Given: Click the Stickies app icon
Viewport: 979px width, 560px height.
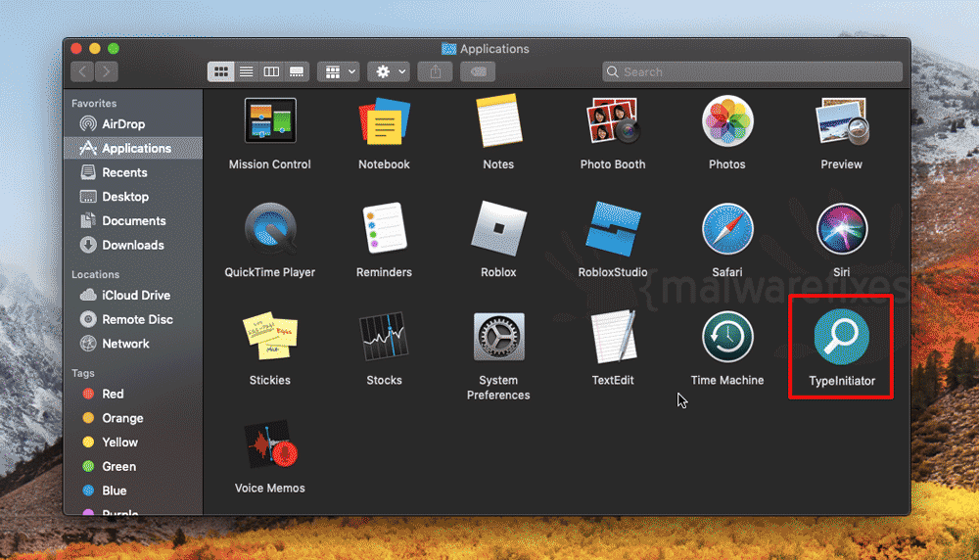Looking at the screenshot, I should (x=270, y=336).
